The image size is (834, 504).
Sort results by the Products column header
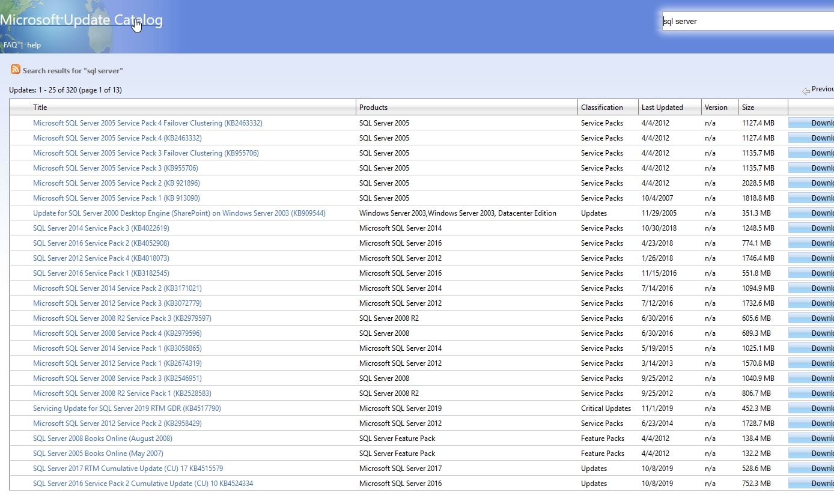(373, 108)
